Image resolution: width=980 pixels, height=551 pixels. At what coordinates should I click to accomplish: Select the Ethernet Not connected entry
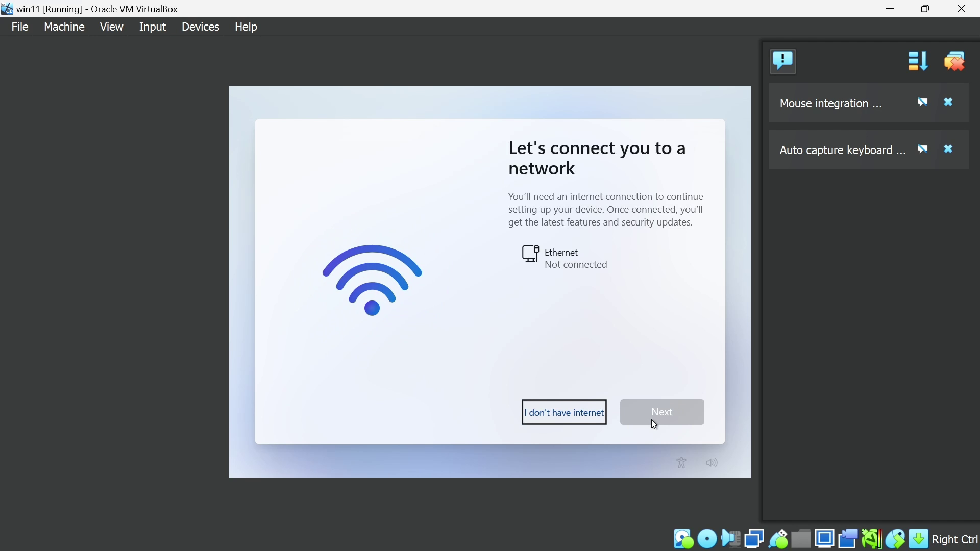[x=567, y=259]
